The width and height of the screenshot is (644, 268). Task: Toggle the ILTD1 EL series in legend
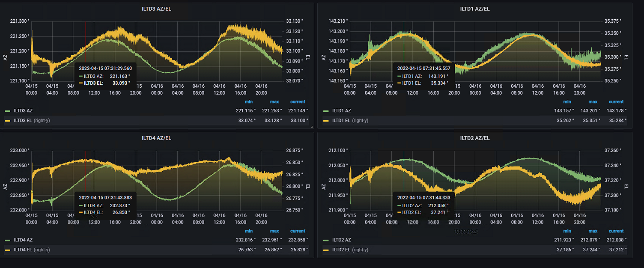(x=342, y=121)
